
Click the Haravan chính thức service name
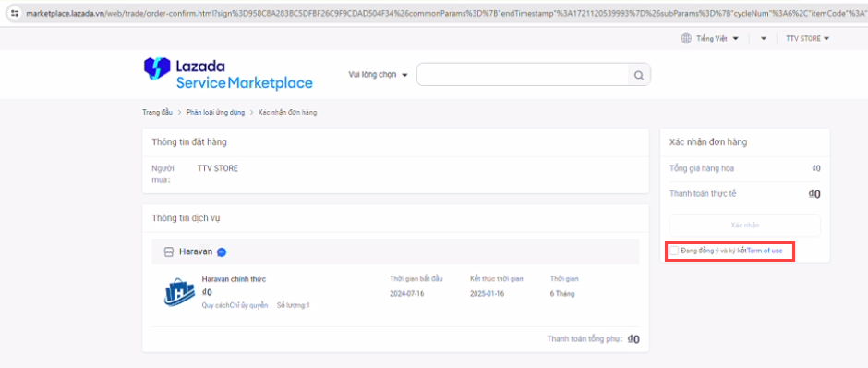(x=234, y=279)
